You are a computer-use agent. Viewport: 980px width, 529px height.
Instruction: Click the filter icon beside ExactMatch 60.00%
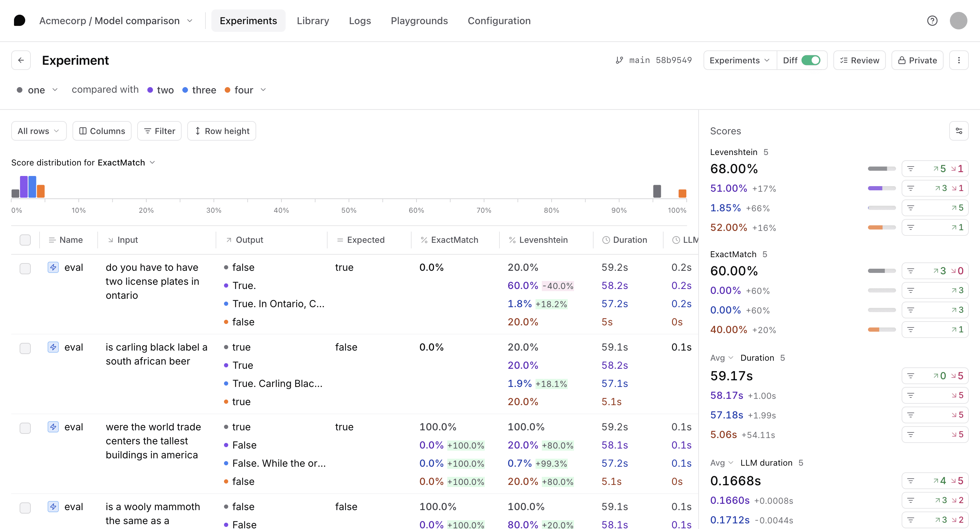(x=910, y=271)
